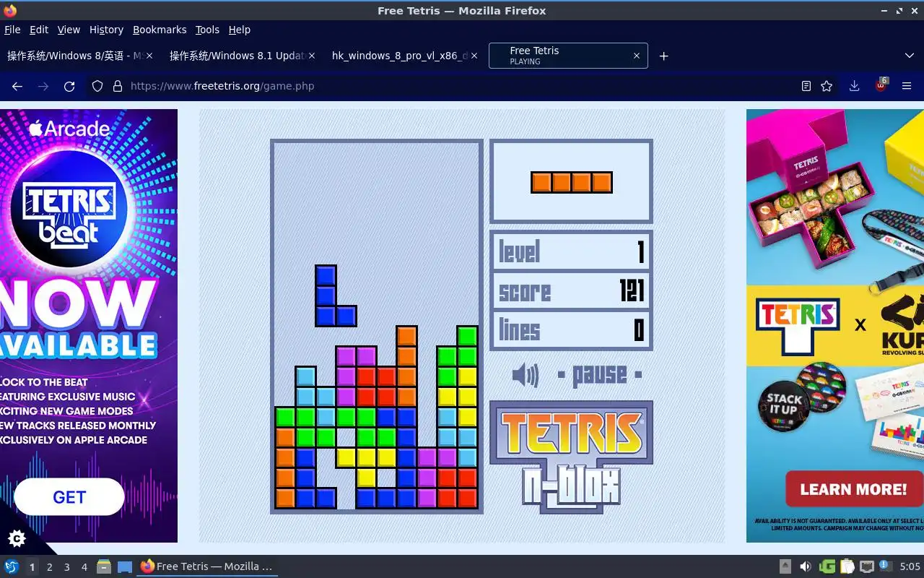Open the tray volume speaker icon
This screenshot has height=578, width=924.
click(806, 567)
